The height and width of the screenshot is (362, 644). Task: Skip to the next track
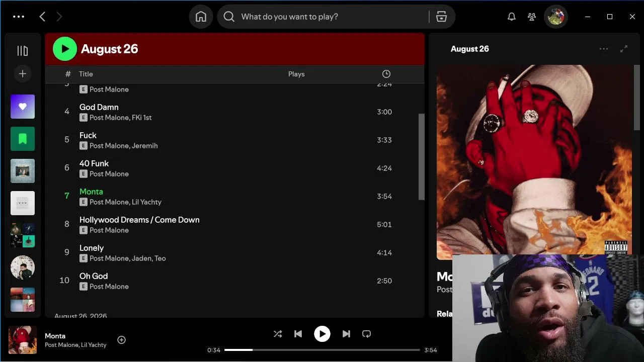click(346, 334)
